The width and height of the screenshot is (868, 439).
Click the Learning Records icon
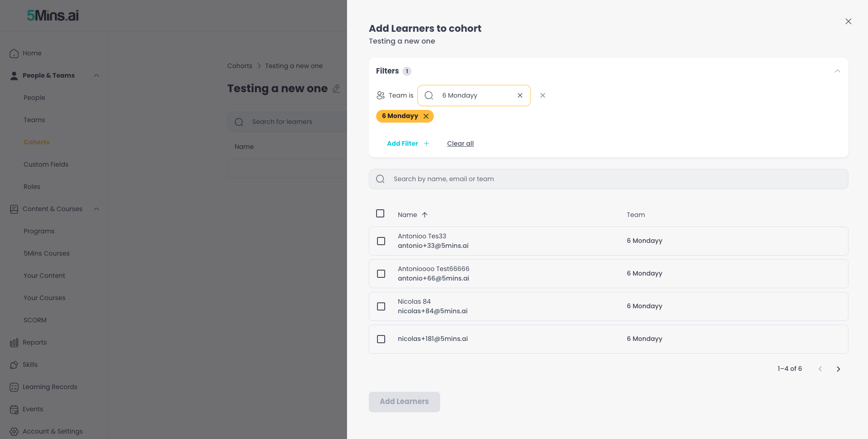(14, 387)
